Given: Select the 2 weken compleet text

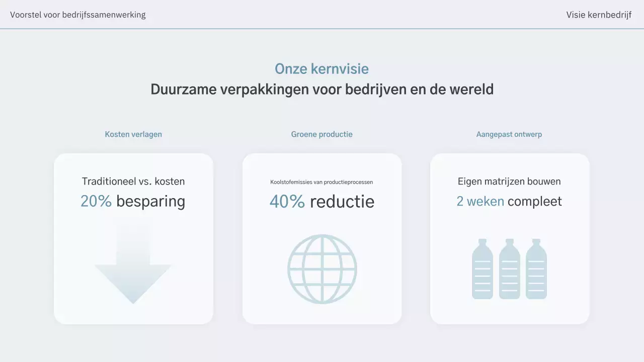Looking at the screenshot, I should pos(509,201).
